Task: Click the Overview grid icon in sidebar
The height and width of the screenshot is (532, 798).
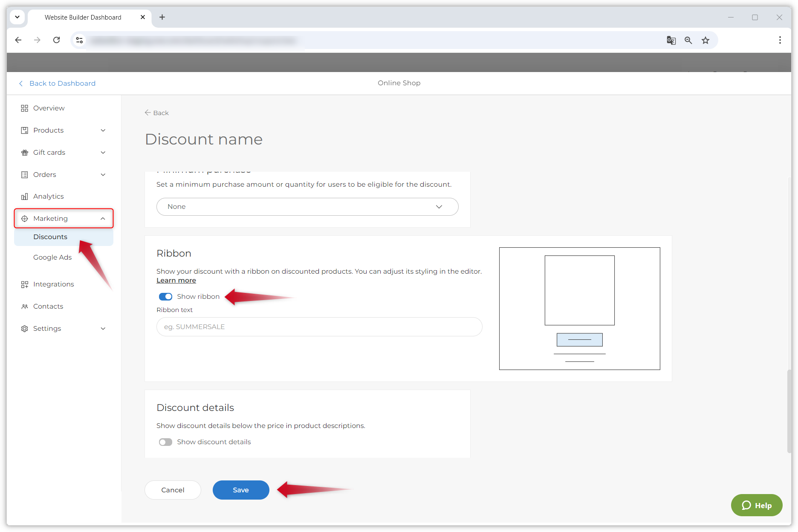Action: [24, 108]
